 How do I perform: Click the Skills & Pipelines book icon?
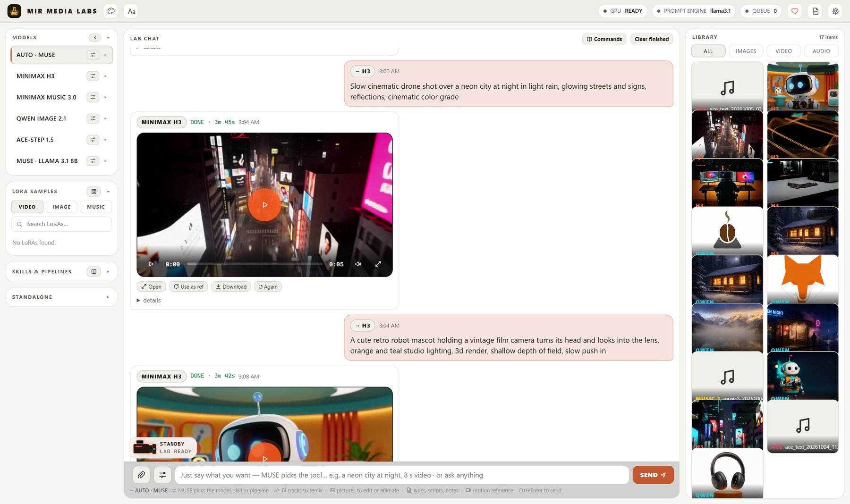[94, 271]
